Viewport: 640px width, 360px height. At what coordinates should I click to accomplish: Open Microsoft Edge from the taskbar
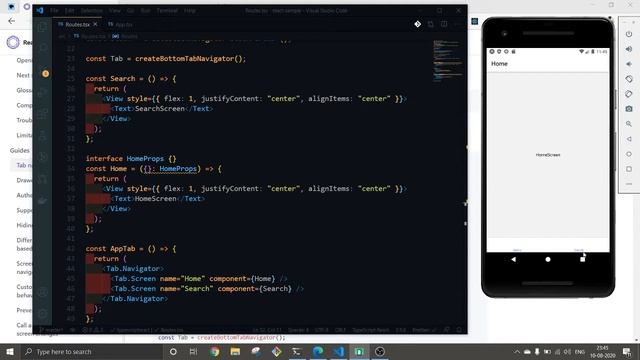click(318, 351)
